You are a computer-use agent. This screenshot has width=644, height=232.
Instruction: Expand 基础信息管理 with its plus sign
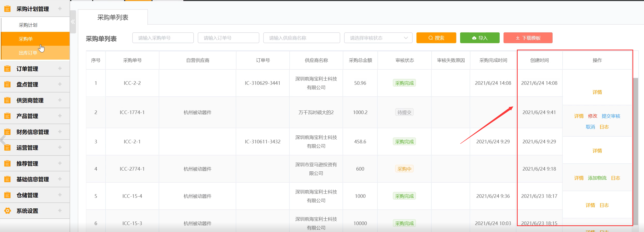[x=60, y=179]
